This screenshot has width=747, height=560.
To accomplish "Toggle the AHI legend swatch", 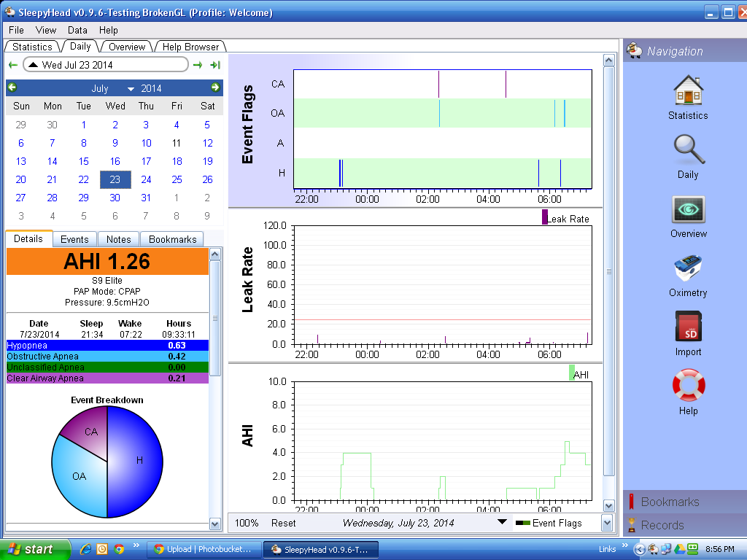I will click(x=571, y=373).
